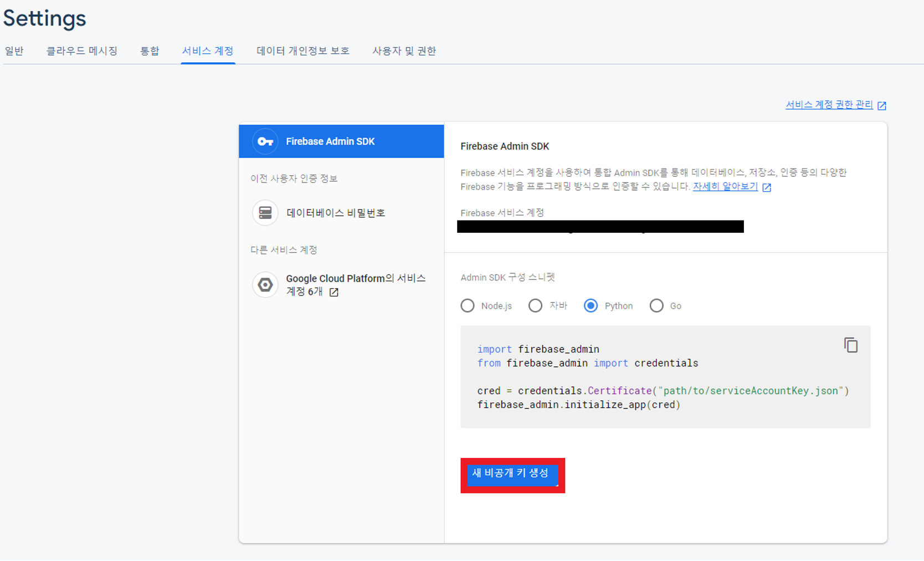Open the 통합 tab
Viewport: 924px width, 561px height.
coord(150,51)
